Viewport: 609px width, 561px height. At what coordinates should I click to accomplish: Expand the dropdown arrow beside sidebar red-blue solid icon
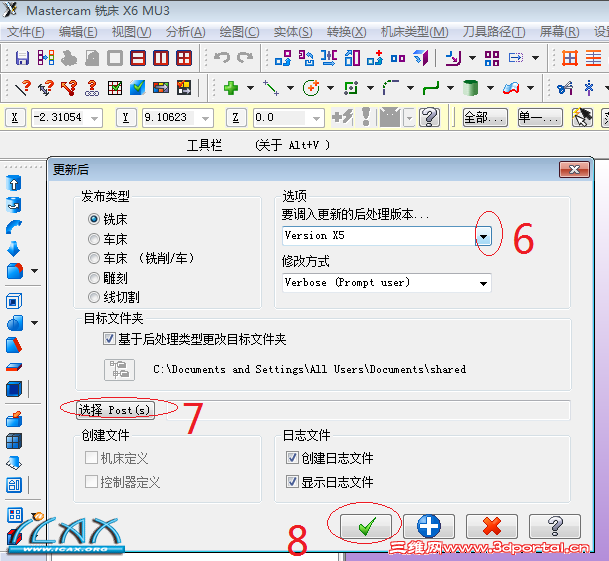coord(35,271)
